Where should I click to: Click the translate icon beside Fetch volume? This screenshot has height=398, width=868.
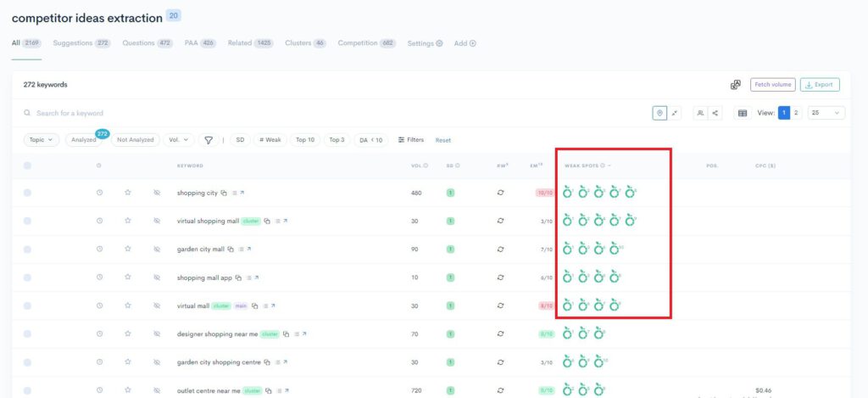click(735, 85)
